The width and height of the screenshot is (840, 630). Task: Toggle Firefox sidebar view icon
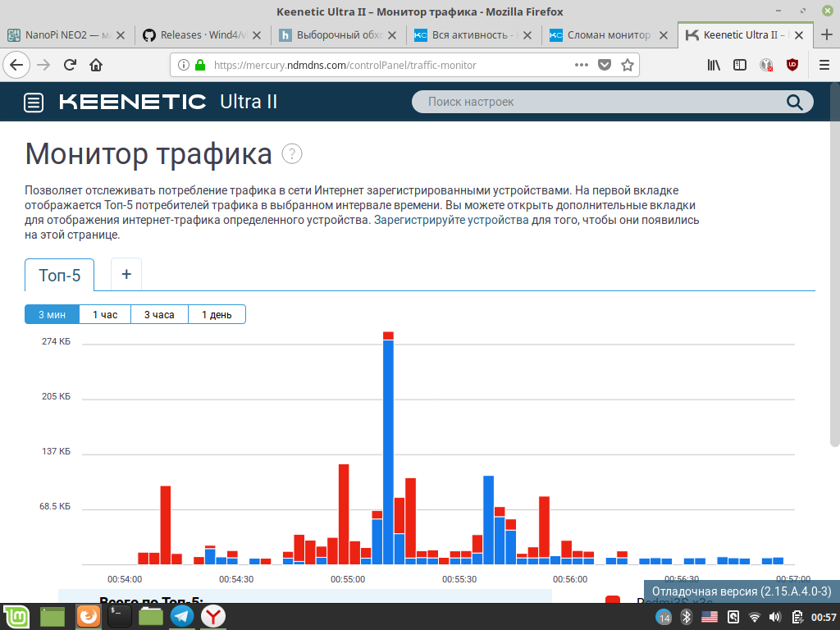[x=740, y=65]
